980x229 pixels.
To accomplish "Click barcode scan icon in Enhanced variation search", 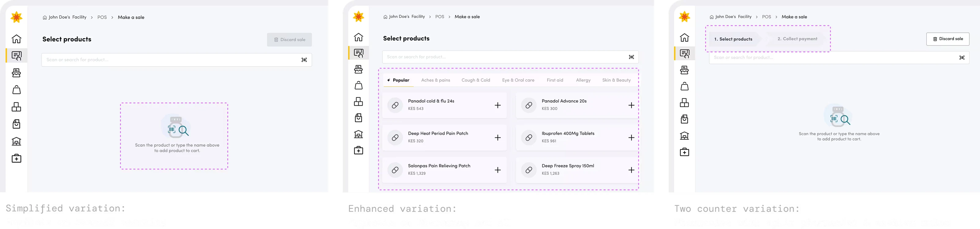I will pyautogui.click(x=631, y=57).
